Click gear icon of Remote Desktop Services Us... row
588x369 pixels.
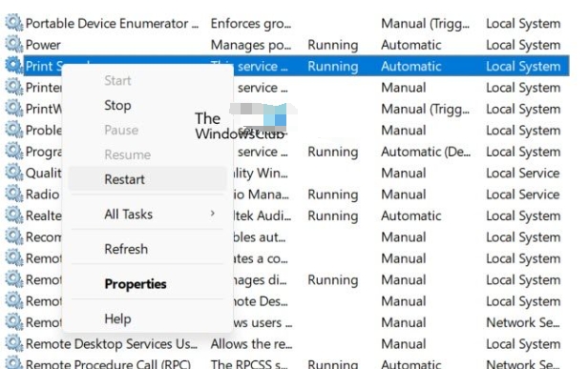coord(14,343)
